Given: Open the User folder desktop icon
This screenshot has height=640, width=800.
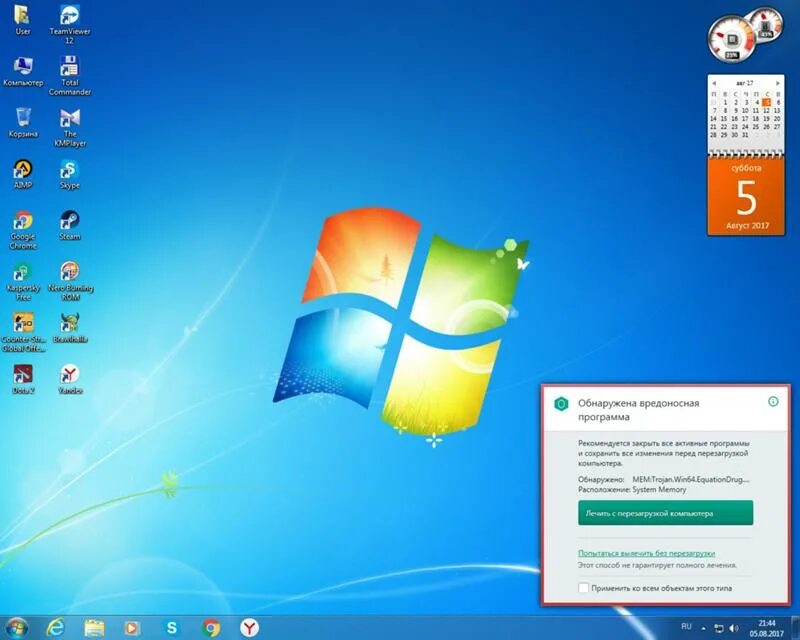Looking at the screenshot, I should (22, 20).
